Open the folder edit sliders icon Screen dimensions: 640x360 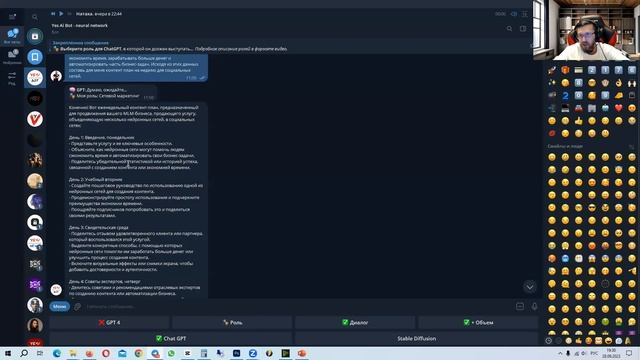(x=12, y=77)
